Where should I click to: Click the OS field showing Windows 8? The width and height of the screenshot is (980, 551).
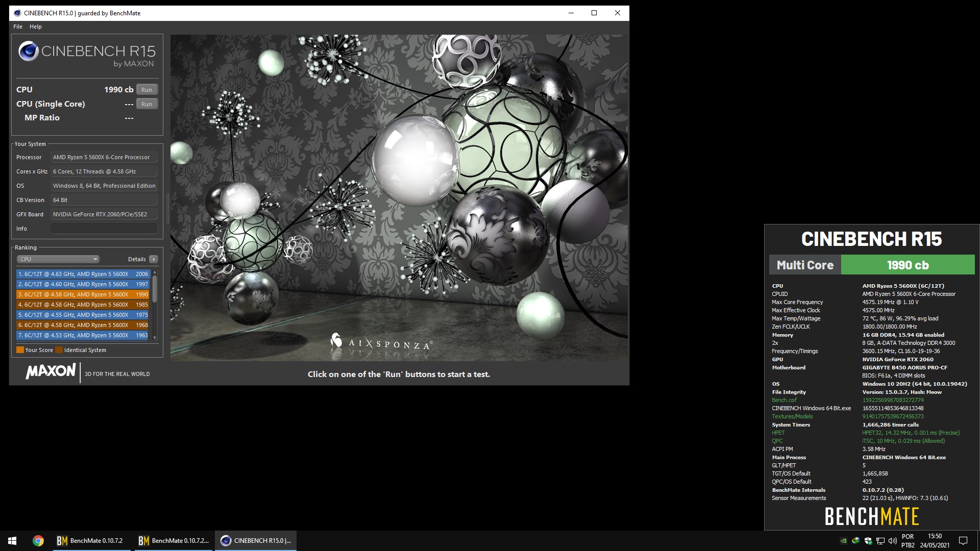pyautogui.click(x=104, y=186)
